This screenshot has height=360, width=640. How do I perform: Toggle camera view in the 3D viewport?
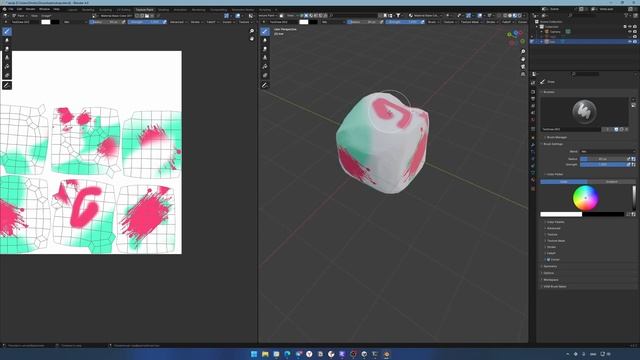click(x=523, y=67)
